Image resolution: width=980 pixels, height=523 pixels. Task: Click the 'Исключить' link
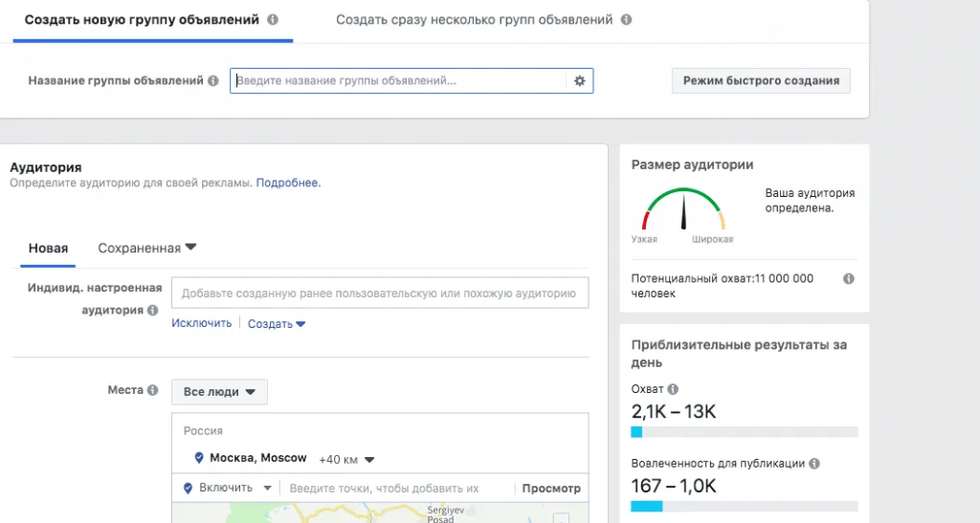[x=202, y=323]
